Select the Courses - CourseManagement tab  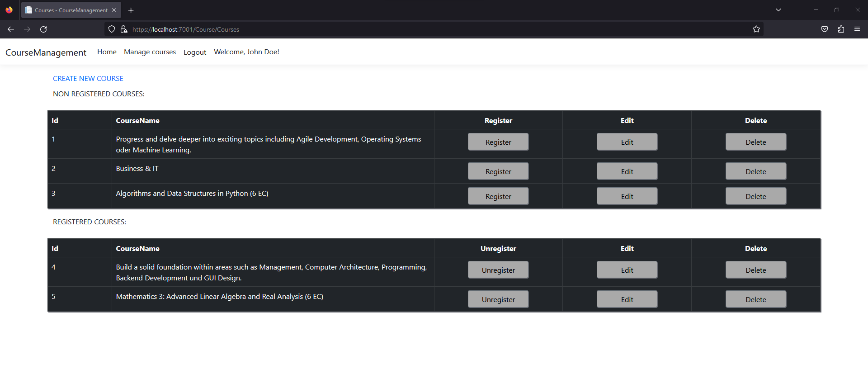tap(71, 10)
